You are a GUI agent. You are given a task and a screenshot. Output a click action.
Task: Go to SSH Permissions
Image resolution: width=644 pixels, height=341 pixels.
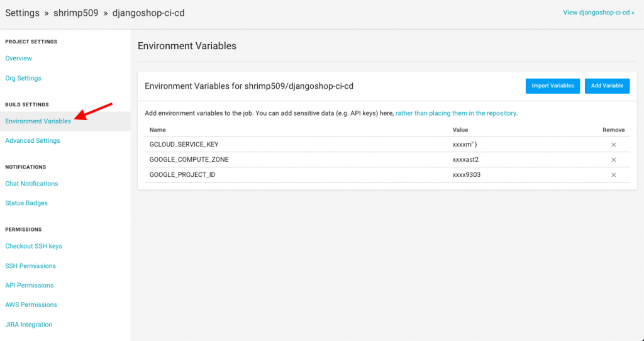31,266
